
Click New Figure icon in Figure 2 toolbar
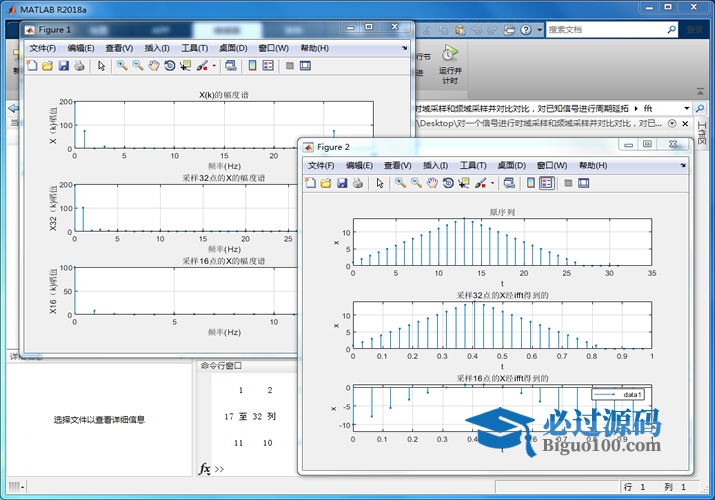point(311,183)
